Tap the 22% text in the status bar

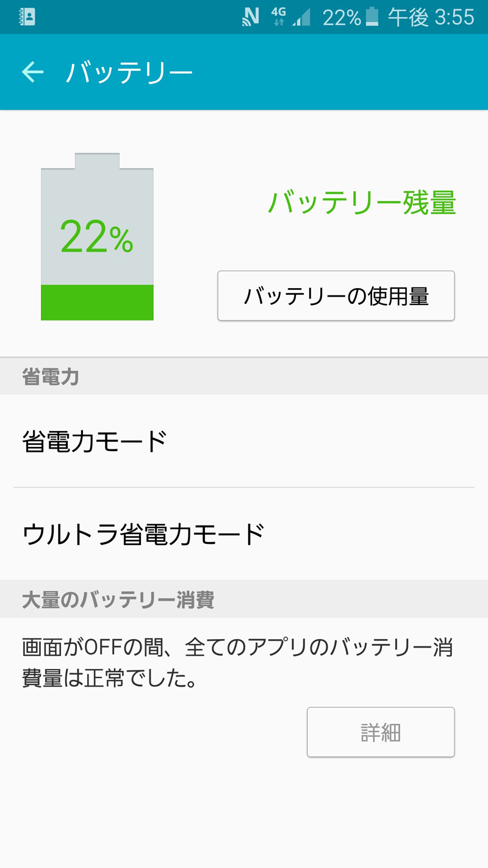(x=342, y=17)
